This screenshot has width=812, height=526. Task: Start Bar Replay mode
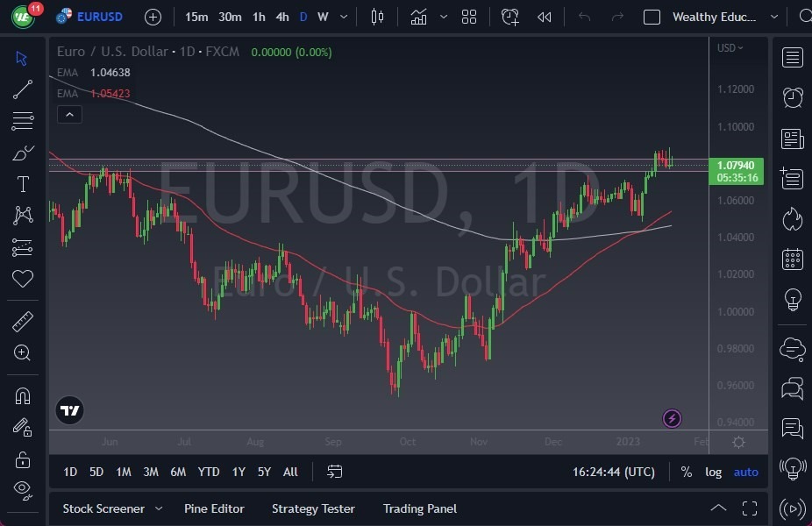(x=544, y=16)
